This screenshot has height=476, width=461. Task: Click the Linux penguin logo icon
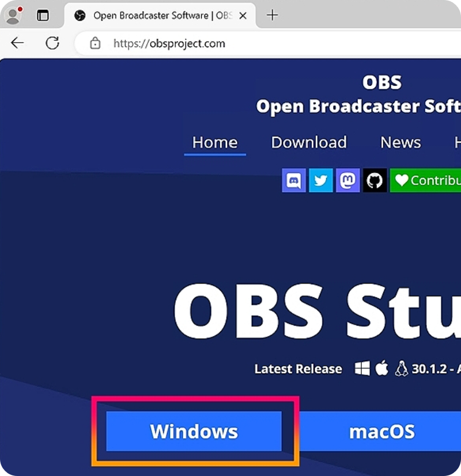[x=401, y=369]
